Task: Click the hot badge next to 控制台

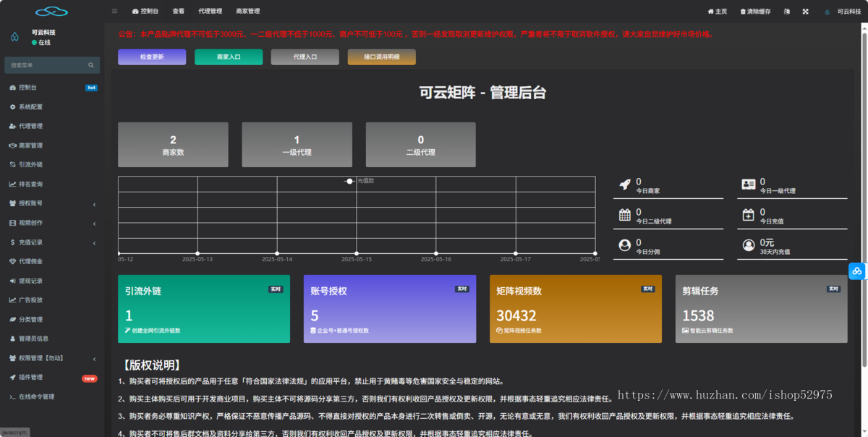Action: [x=91, y=88]
